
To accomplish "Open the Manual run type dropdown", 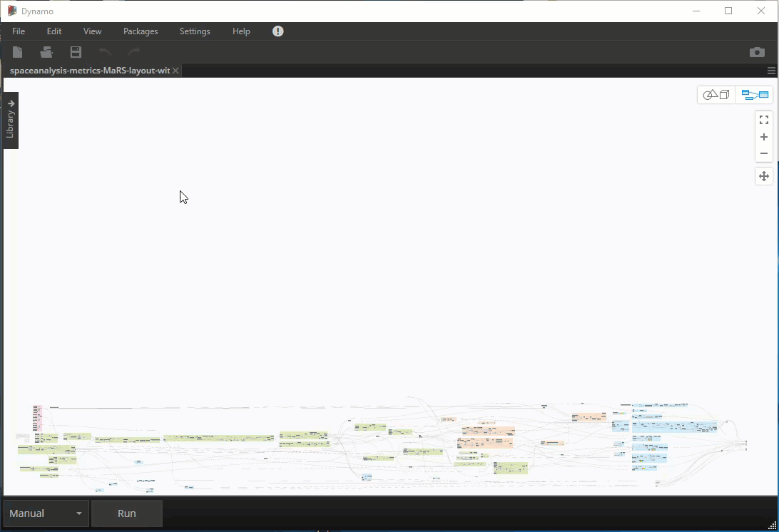I will pos(46,513).
